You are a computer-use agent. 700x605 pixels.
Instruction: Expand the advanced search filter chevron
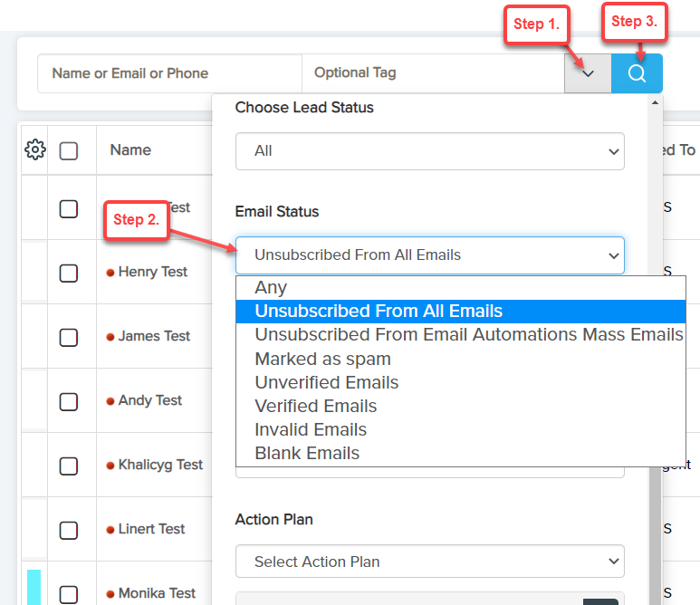point(588,73)
